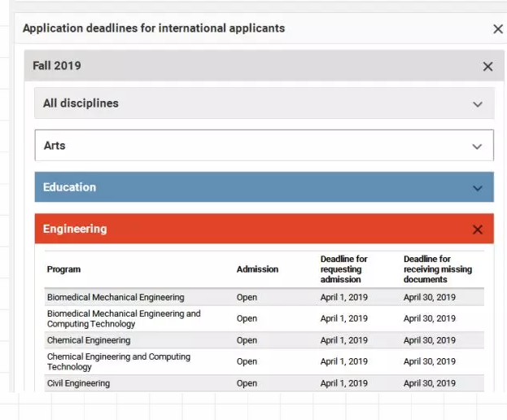507x420 pixels.
Task: Click the 'Program' column header
Action: tap(63, 269)
